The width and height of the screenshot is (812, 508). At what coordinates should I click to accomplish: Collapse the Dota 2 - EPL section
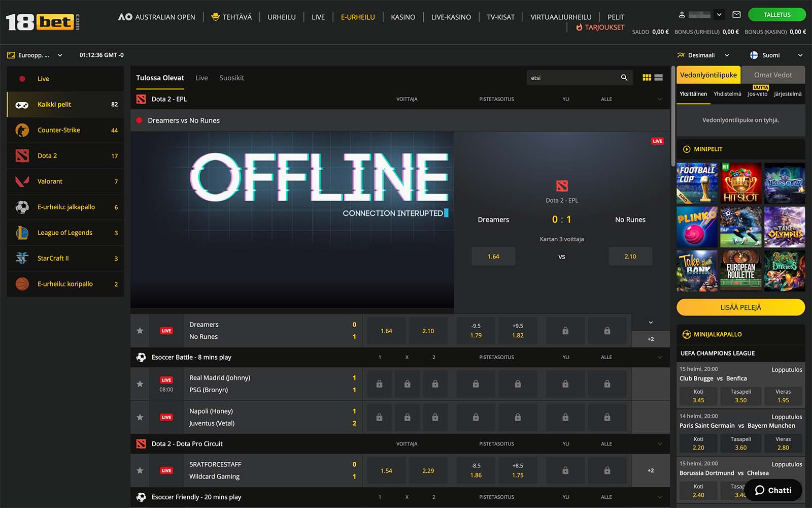[659, 99]
